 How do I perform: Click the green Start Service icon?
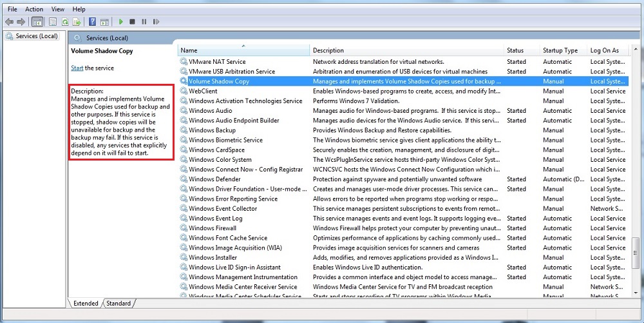pos(121,22)
